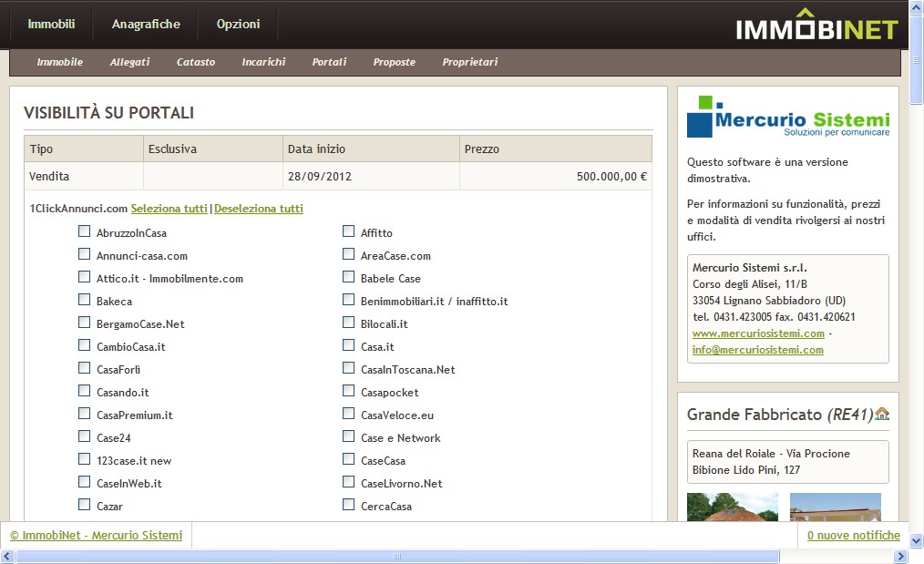Open the left property photo thumbnail
Image resolution: width=924 pixels, height=564 pixels.
point(733,508)
